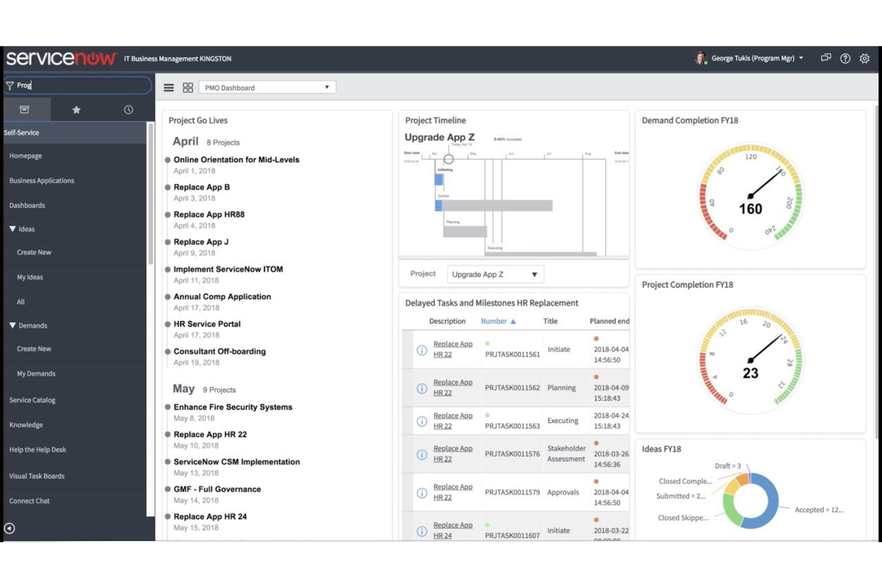Select the all applications navigator tab

(24, 110)
